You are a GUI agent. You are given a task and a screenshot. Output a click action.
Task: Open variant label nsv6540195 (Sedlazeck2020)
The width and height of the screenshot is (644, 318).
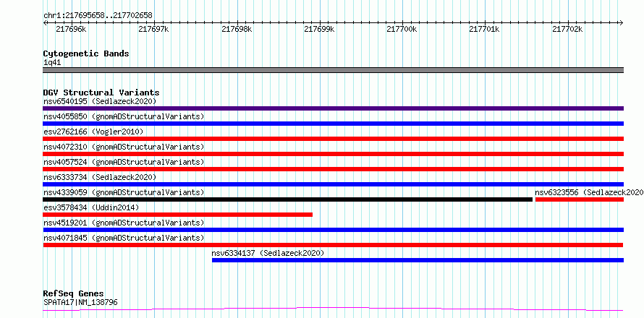click(x=100, y=101)
